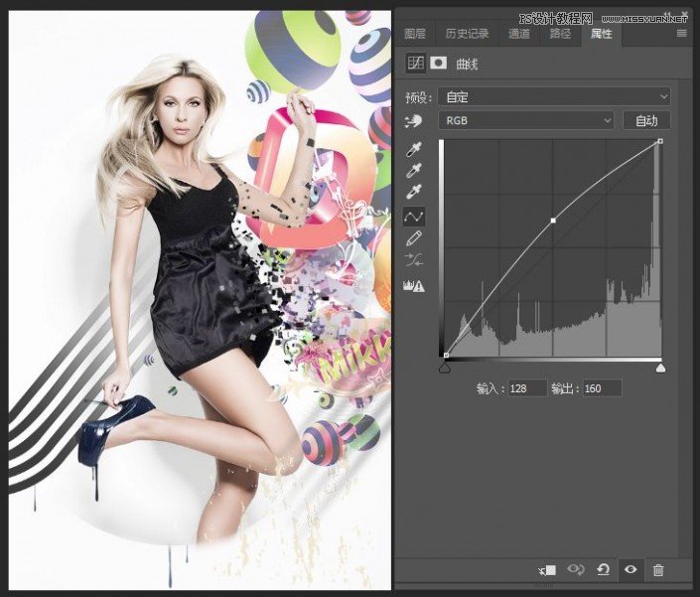
Task: Choose the edit-points curve tool
Action: [x=415, y=216]
